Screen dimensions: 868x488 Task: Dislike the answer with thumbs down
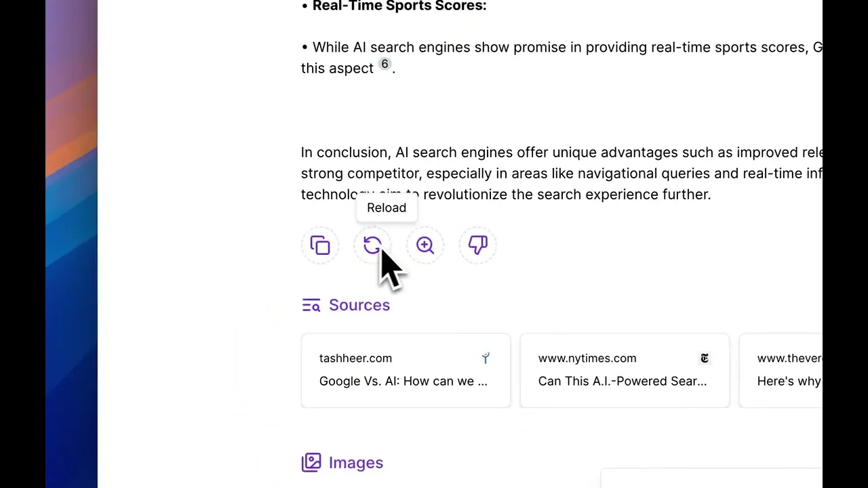(x=477, y=245)
